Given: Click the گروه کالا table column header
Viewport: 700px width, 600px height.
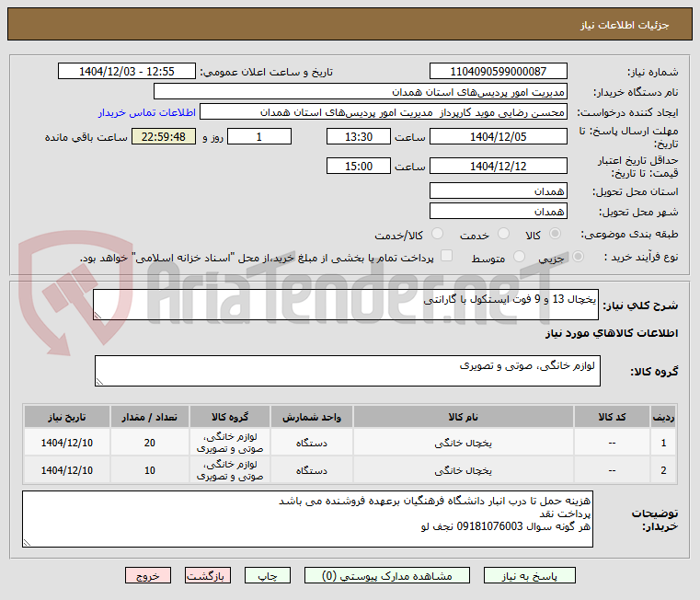Looking at the screenshot, I should point(230,417).
